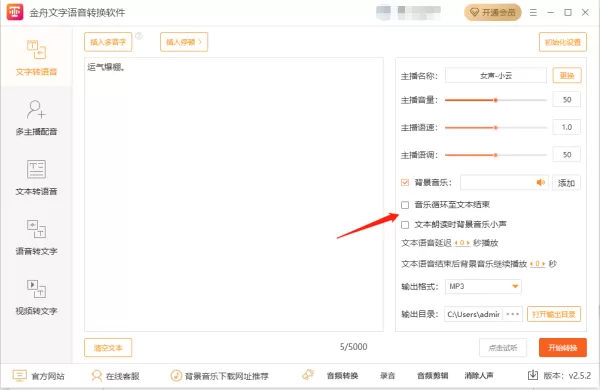The width and height of the screenshot is (600, 390).
Task: Click the 插入多音字 button
Action: [x=108, y=42]
